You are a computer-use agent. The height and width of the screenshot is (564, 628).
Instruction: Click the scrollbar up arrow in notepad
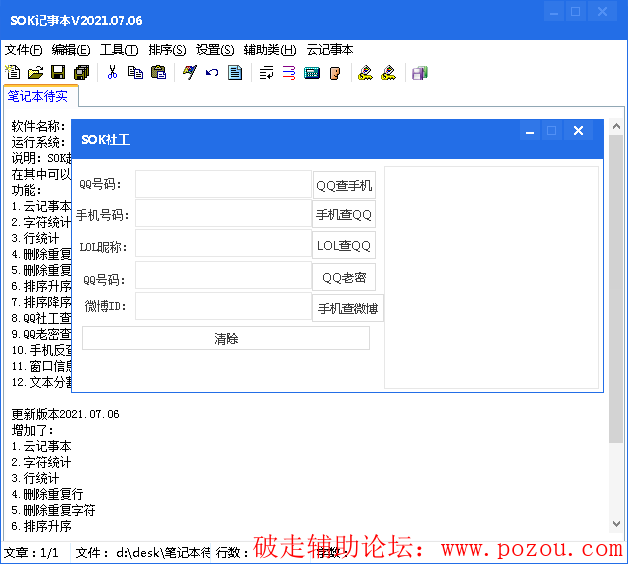point(616,127)
